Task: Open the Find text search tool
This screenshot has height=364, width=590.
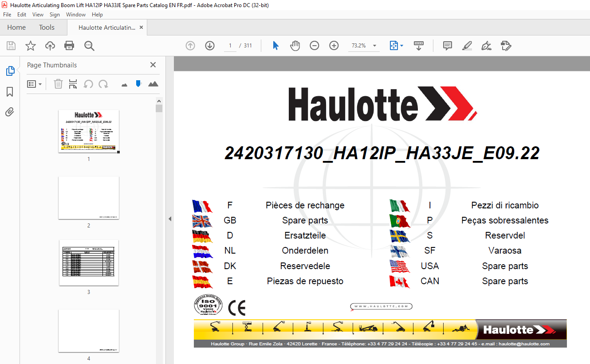Action: pyautogui.click(x=90, y=46)
